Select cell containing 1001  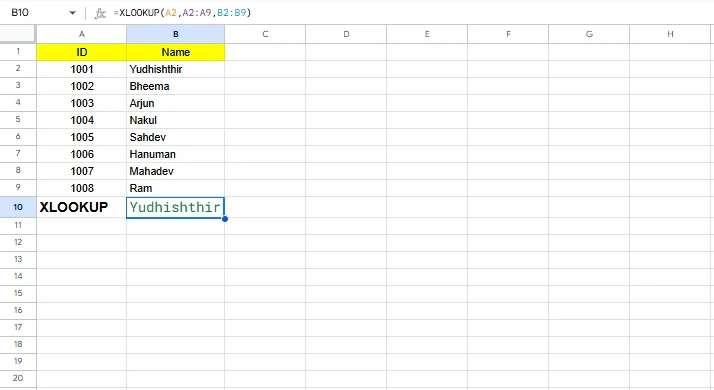point(82,69)
